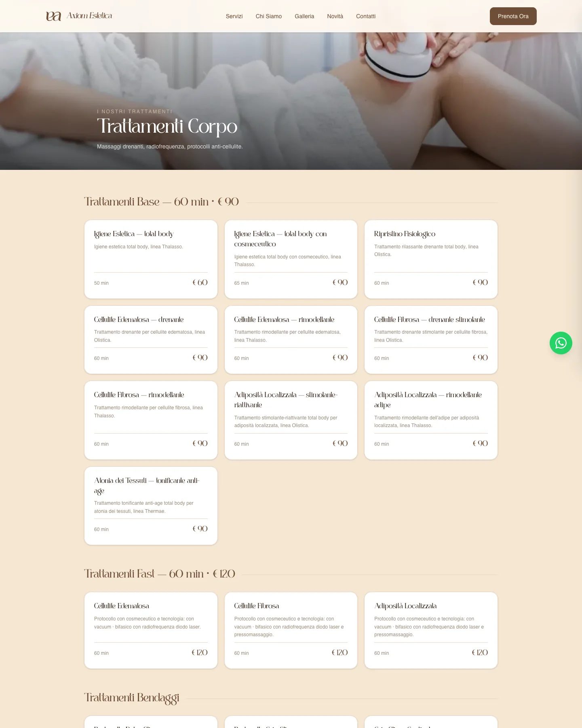Image resolution: width=582 pixels, height=728 pixels.
Task: Select Adiposità Localizzata — rimodellante adipe title
Action: click(428, 400)
